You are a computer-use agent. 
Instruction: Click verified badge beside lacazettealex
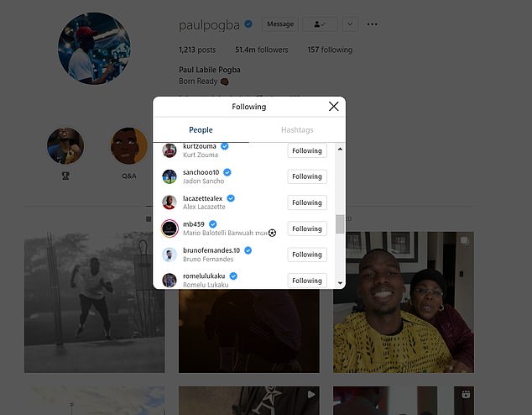click(x=231, y=198)
